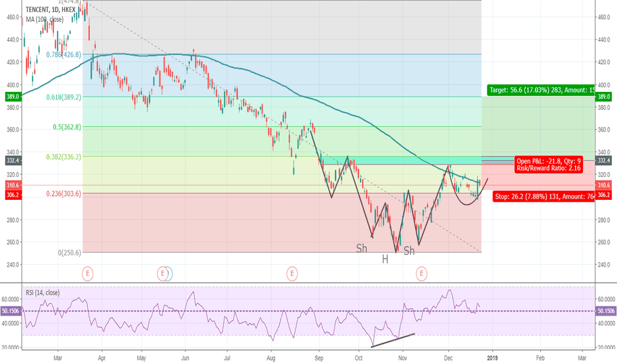This screenshot has width=617, height=364.
Task: Select the MA (100, close) indicator label
Action: pyautogui.click(x=44, y=19)
